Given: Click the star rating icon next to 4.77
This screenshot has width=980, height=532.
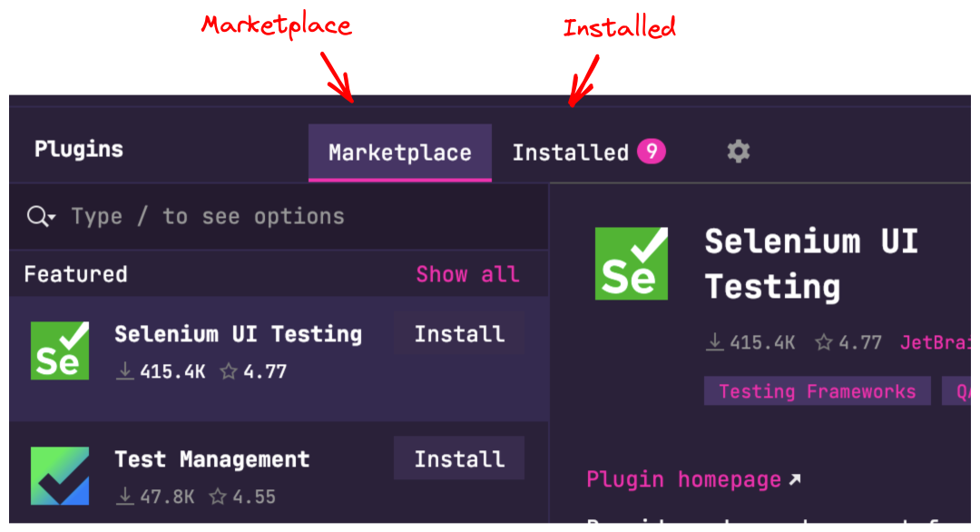Looking at the screenshot, I should click(x=824, y=342).
